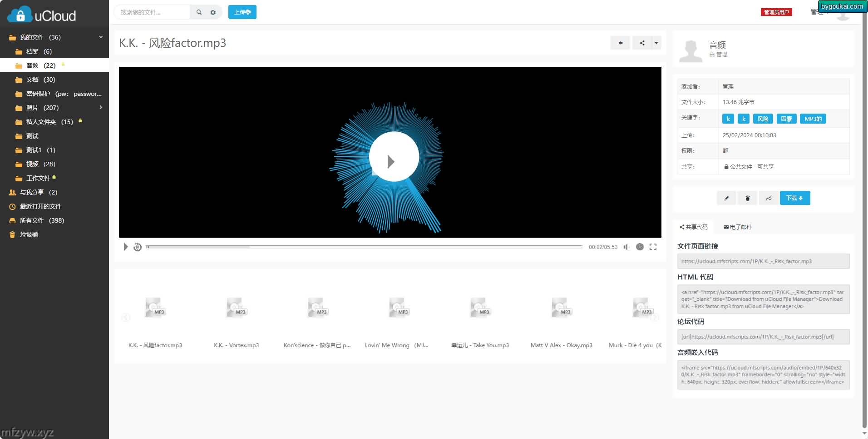The height and width of the screenshot is (439, 868).
Task: Select the 共享代码 tab
Action: (x=693, y=227)
